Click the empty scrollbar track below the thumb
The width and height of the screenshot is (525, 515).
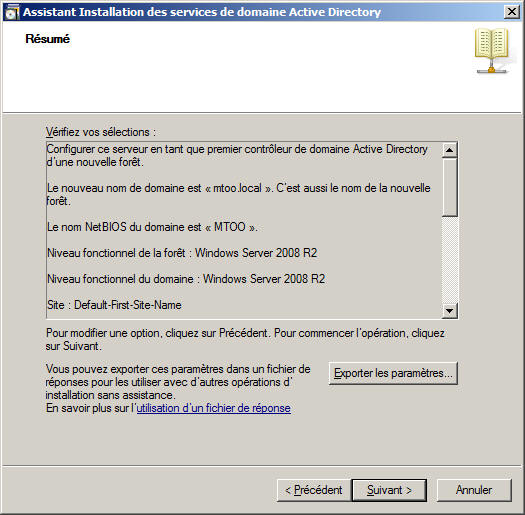449,260
